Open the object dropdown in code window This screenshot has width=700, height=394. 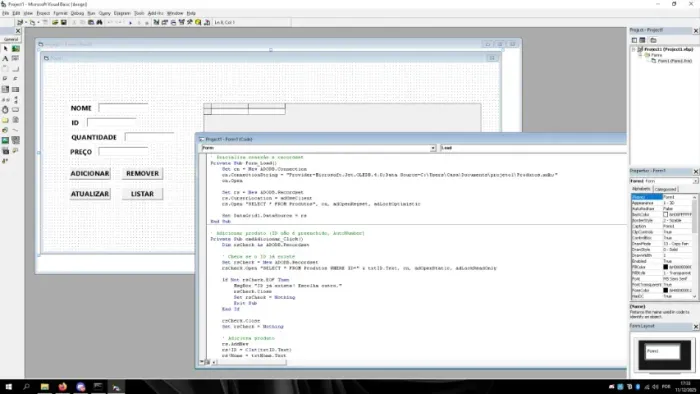tap(433, 148)
